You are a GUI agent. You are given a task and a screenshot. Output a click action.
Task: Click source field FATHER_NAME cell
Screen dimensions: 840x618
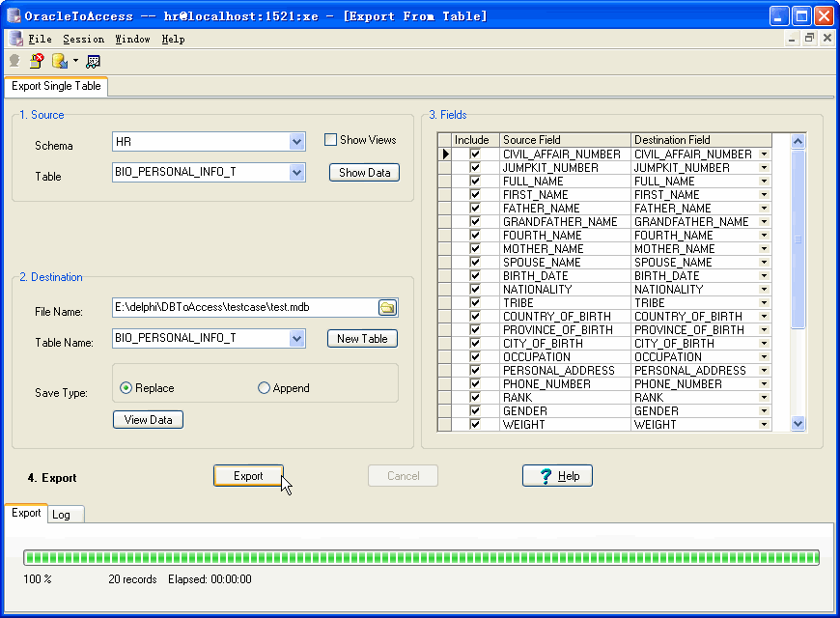tap(565, 209)
